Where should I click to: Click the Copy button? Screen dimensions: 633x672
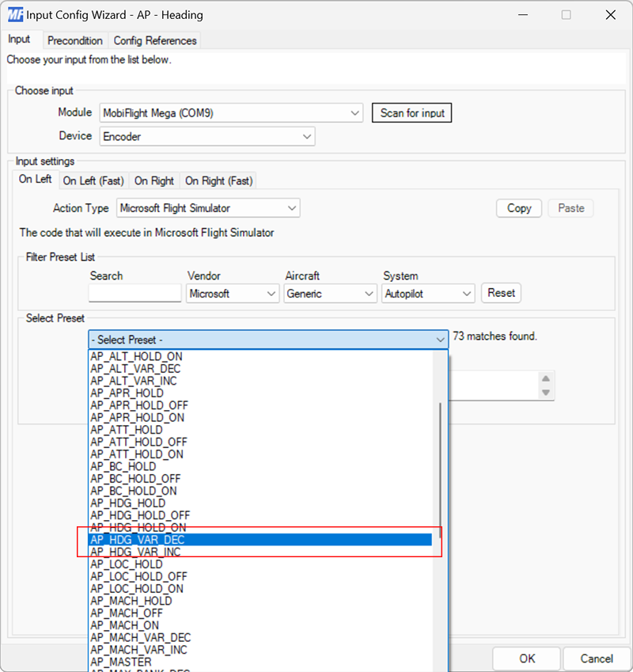pos(518,207)
